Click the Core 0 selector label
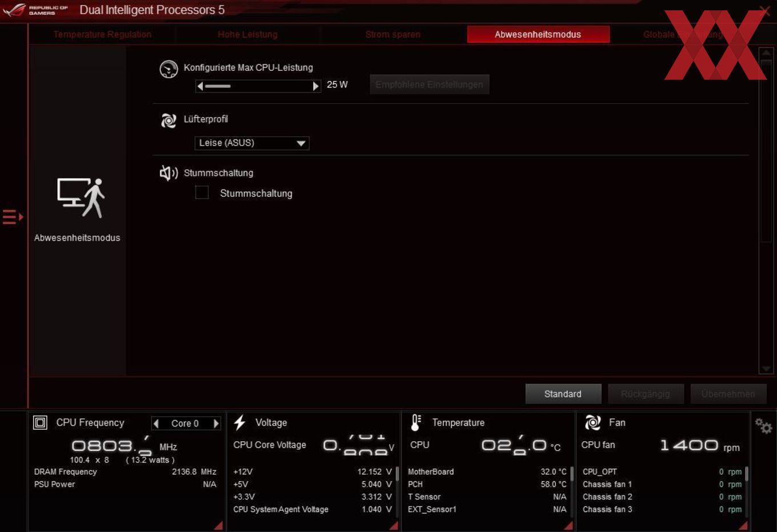 coord(185,424)
